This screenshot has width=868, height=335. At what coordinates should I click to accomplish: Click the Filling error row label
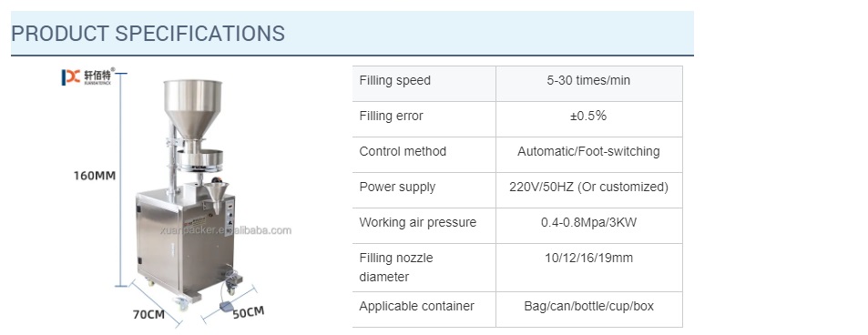(391, 116)
